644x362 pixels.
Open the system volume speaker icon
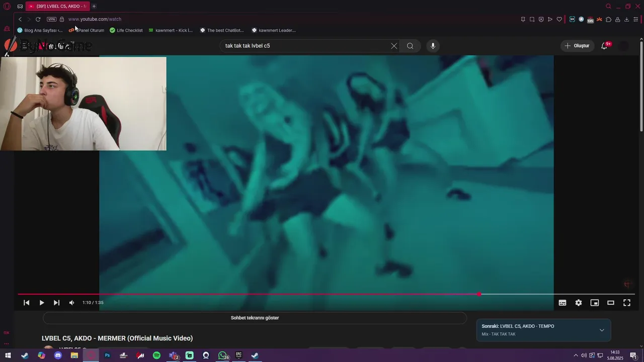click(x=584, y=355)
